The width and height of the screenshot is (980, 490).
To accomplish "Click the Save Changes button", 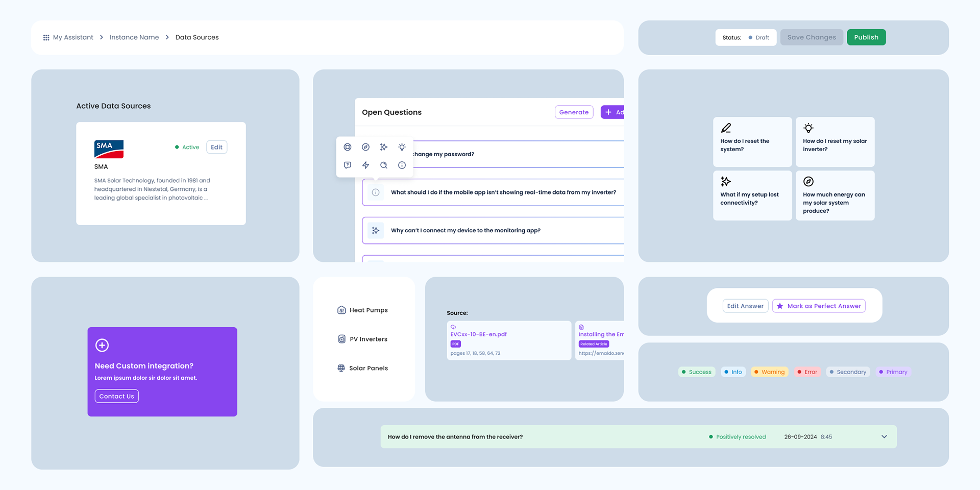I will tap(812, 37).
